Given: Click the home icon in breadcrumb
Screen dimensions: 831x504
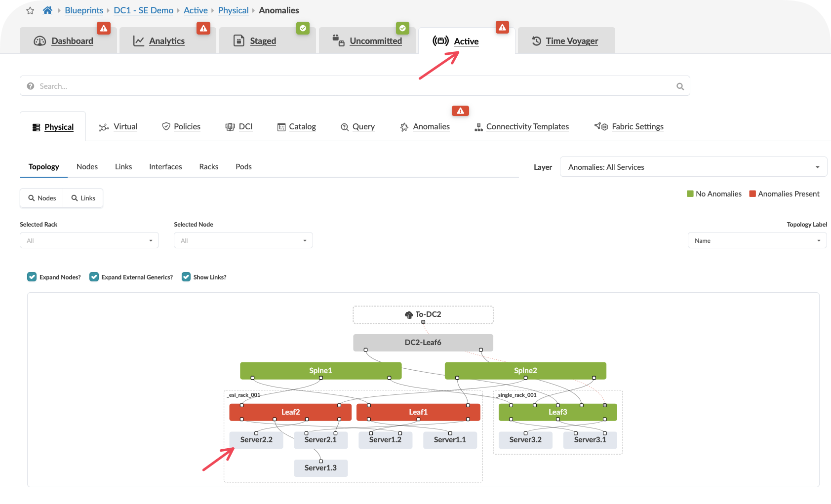Looking at the screenshot, I should click(47, 10).
